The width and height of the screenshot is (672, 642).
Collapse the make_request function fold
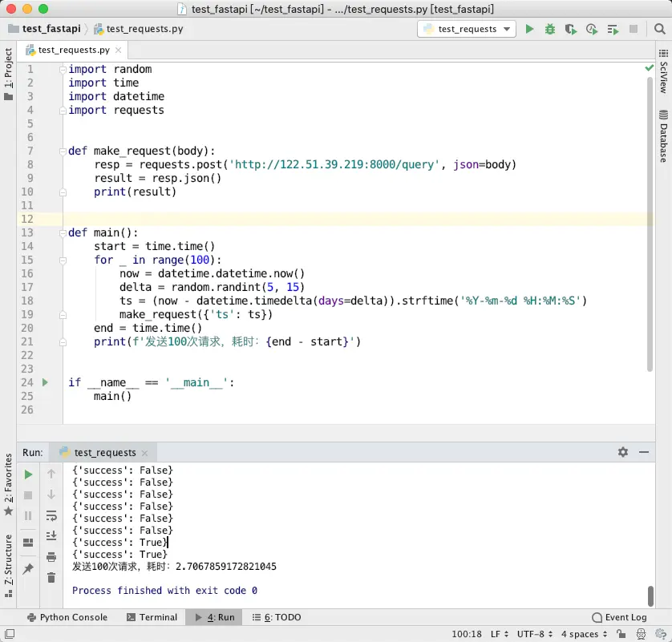click(63, 151)
